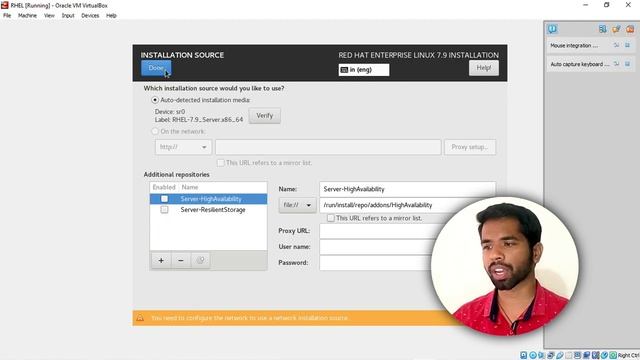Image resolution: width=640 pixels, height=360 pixels.
Task: Click the Auto capture keyboard notification text
Action: click(580, 64)
